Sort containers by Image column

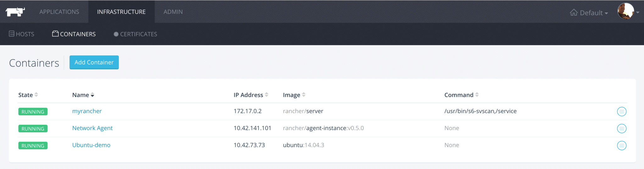[294, 95]
